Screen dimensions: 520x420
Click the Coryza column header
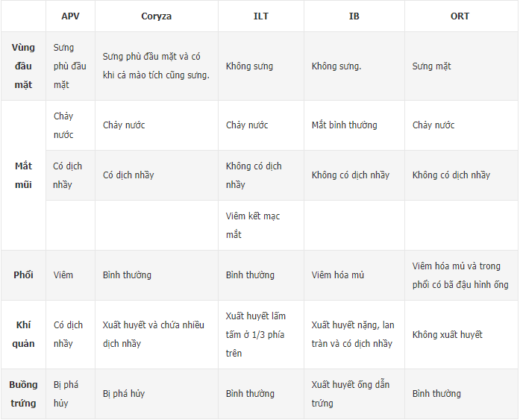tap(156, 16)
